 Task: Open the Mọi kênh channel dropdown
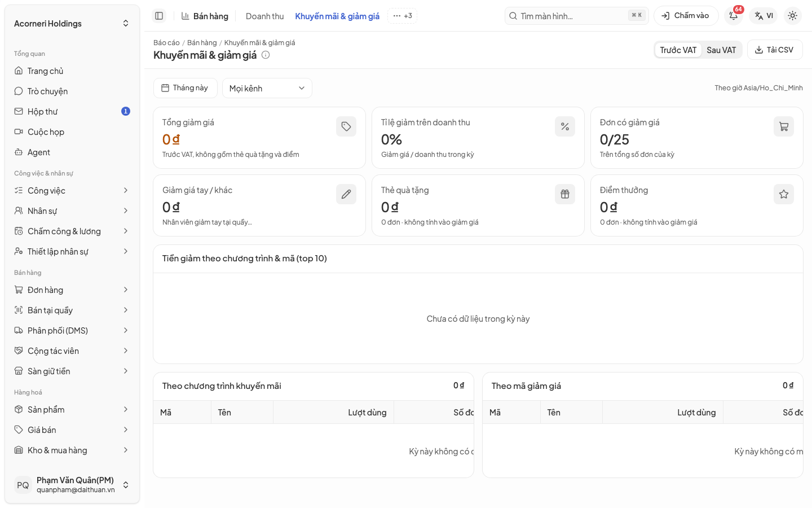pos(267,88)
